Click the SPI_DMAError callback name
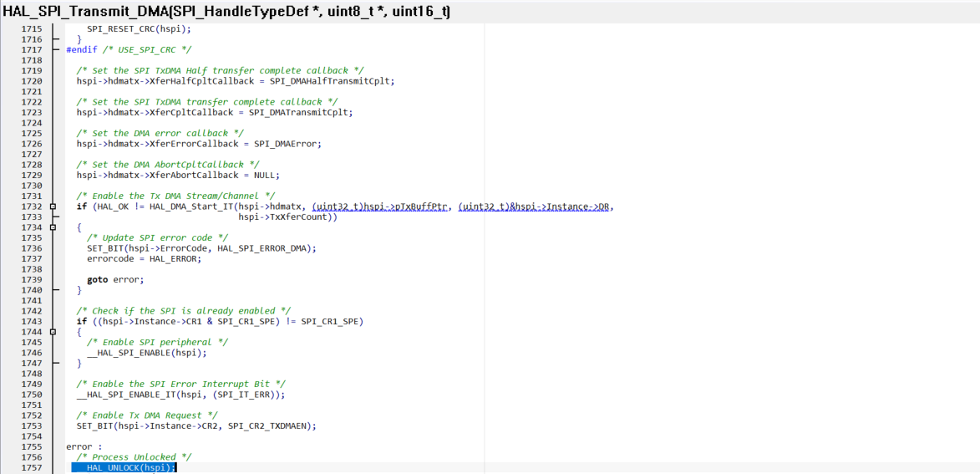980x474 pixels. point(287,144)
